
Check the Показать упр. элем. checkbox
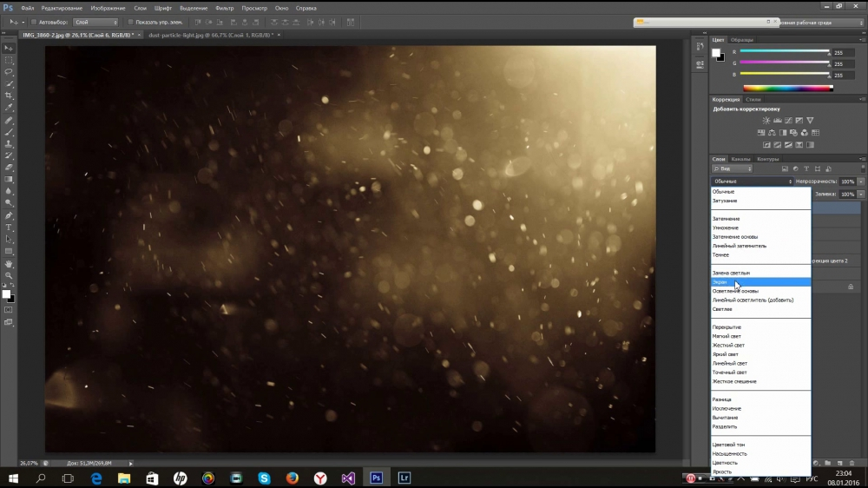[130, 22]
